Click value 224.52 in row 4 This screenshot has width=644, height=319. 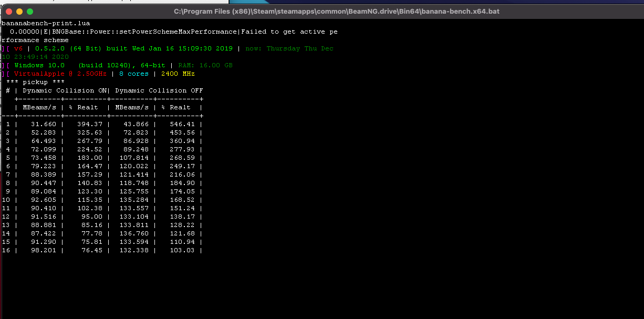click(x=90, y=149)
